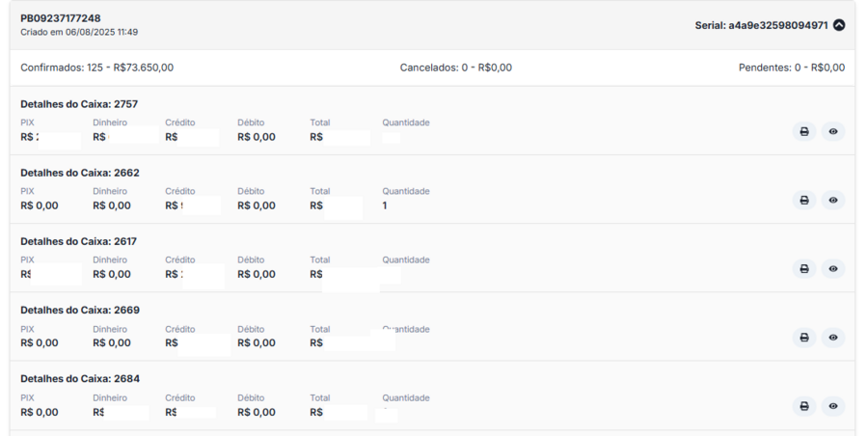The width and height of the screenshot is (868, 436).
Task: Select the Confirmados summary text
Action: [96, 68]
